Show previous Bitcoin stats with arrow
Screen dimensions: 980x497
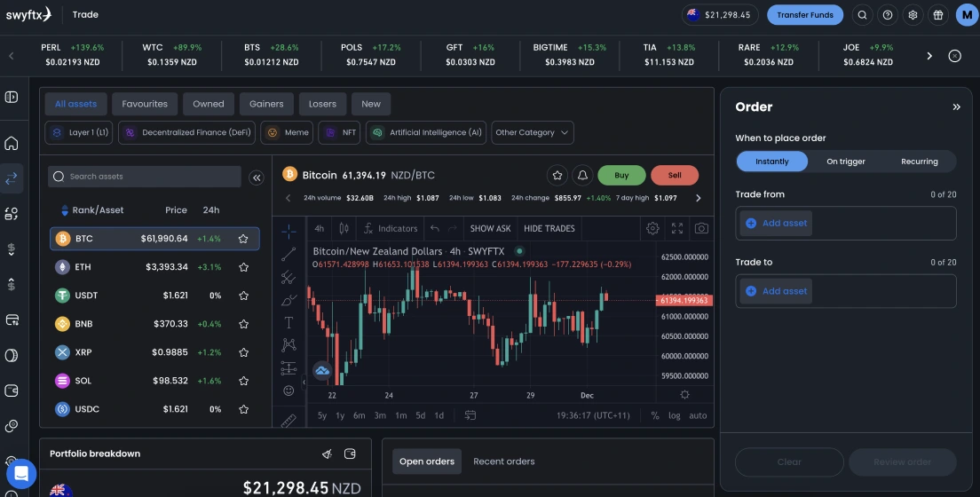point(288,198)
